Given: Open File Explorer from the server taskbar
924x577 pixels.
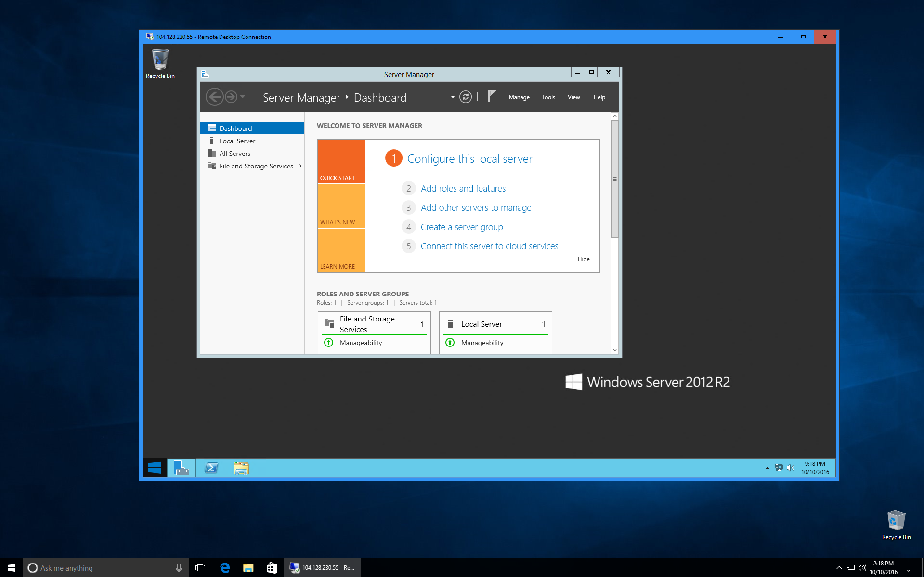Looking at the screenshot, I should (x=241, y=467).
